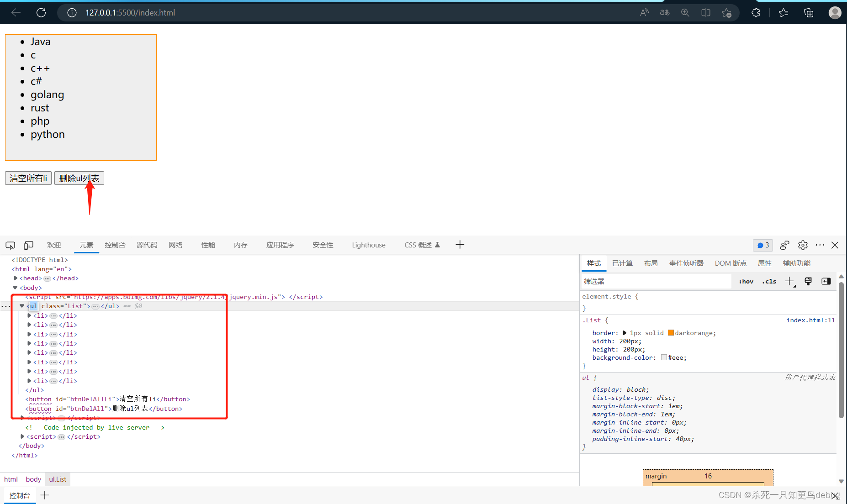Screen dimensions: 847x504
Task: Toggle rendering emulation paintbrush icon
Action: [808, 281]
